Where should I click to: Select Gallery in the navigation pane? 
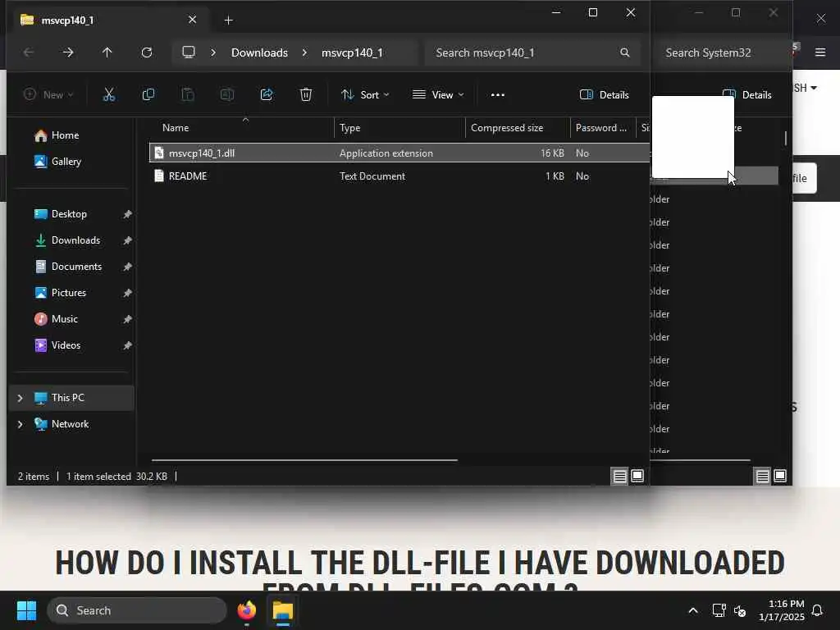[66, 162]
